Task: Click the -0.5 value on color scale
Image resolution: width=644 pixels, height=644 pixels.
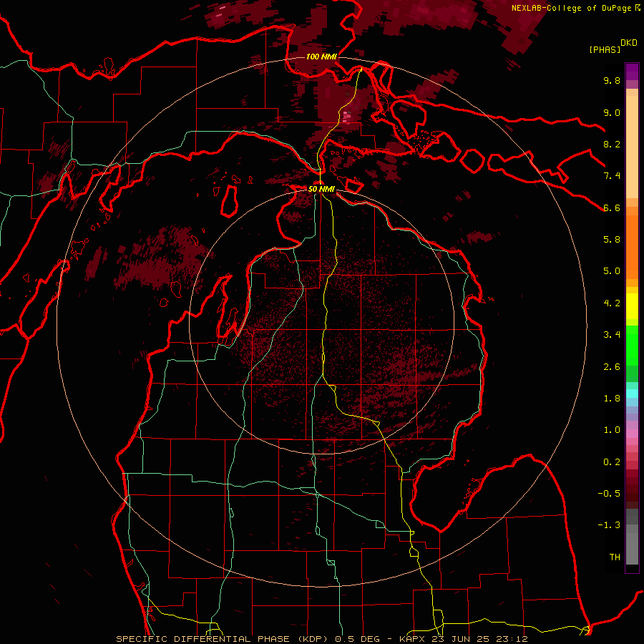Action: tap(609, 494)
